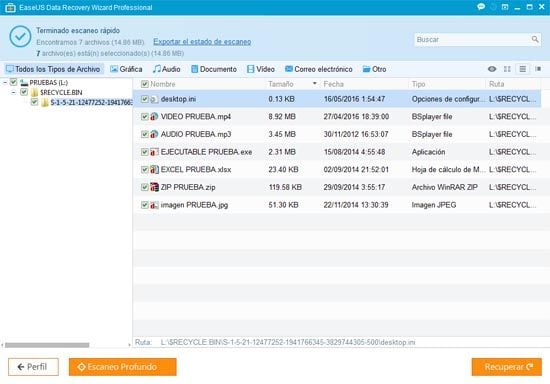The width and height of the screenshot is (550, 384).
Task: Click the title bar settings icon
Action: coord(505,7)
